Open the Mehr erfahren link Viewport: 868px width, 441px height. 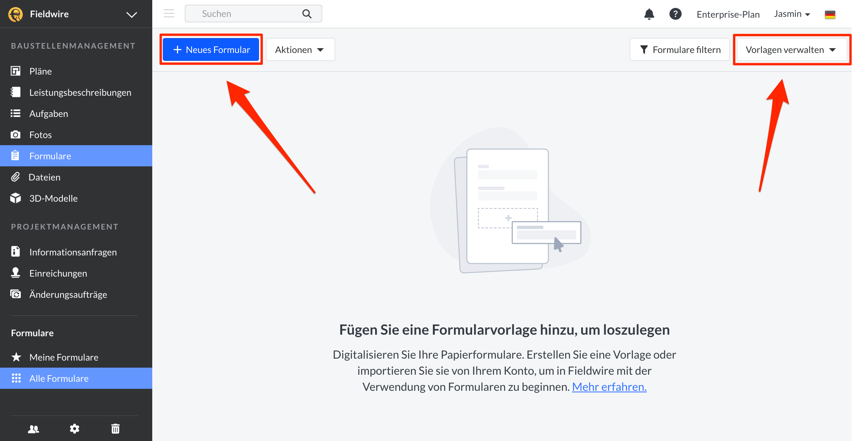(x=609, y=386)
